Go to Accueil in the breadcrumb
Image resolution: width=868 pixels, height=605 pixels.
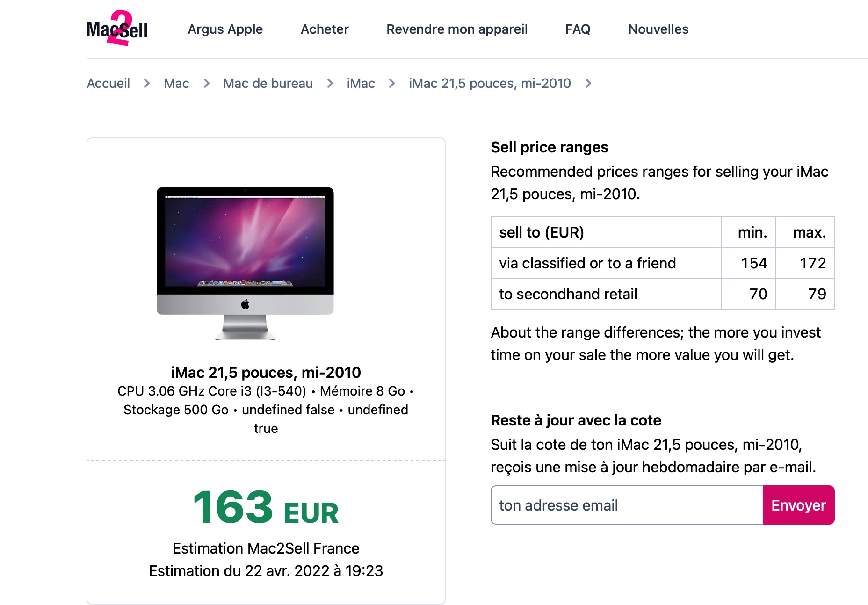click(108, 83)
